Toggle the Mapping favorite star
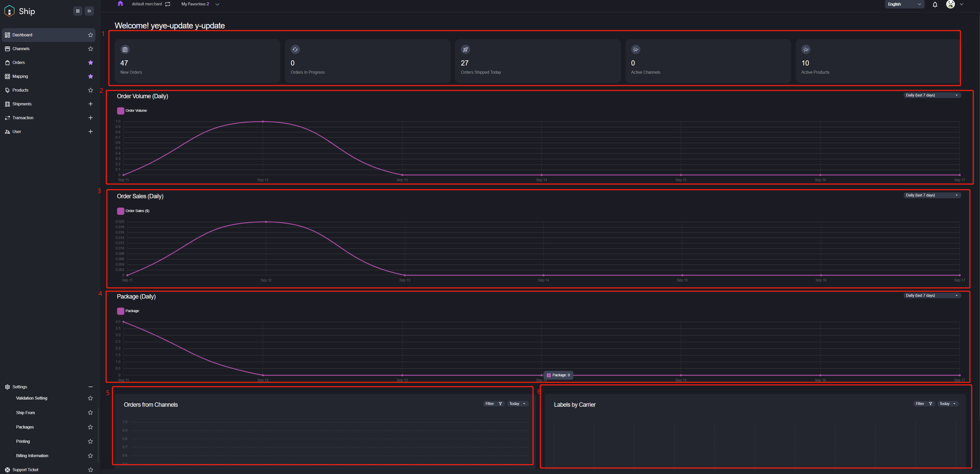980x474 pixels. [x=91, y=76]
